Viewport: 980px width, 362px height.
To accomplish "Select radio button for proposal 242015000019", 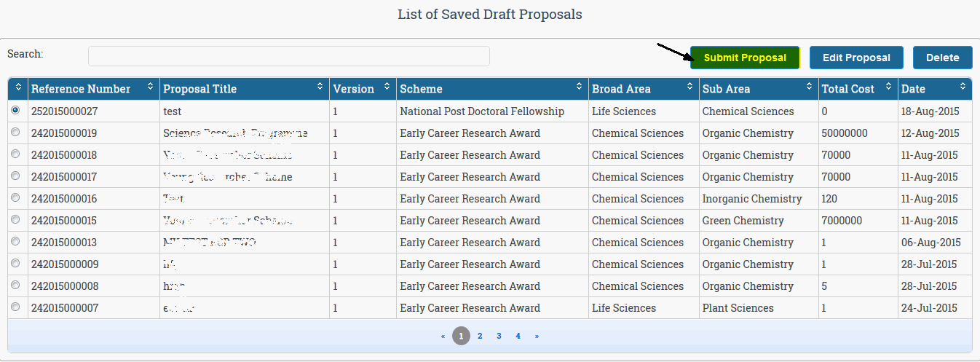I will pos(15,132).
